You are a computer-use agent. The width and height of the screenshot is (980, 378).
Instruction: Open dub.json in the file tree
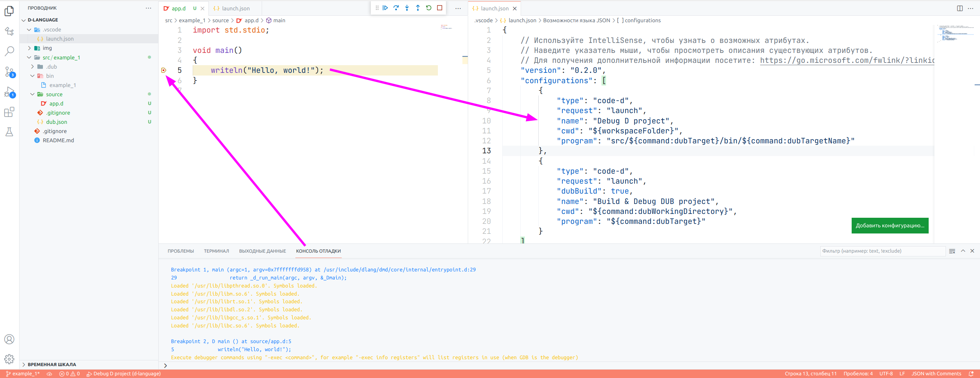click(x=56, y=122)
